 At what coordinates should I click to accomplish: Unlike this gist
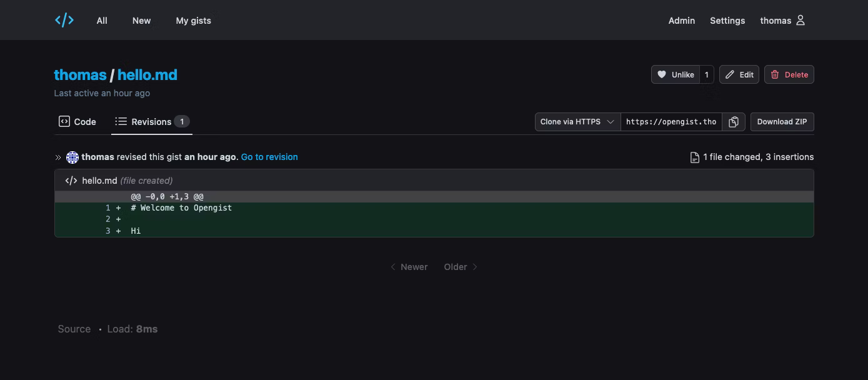tap(676, 74)
